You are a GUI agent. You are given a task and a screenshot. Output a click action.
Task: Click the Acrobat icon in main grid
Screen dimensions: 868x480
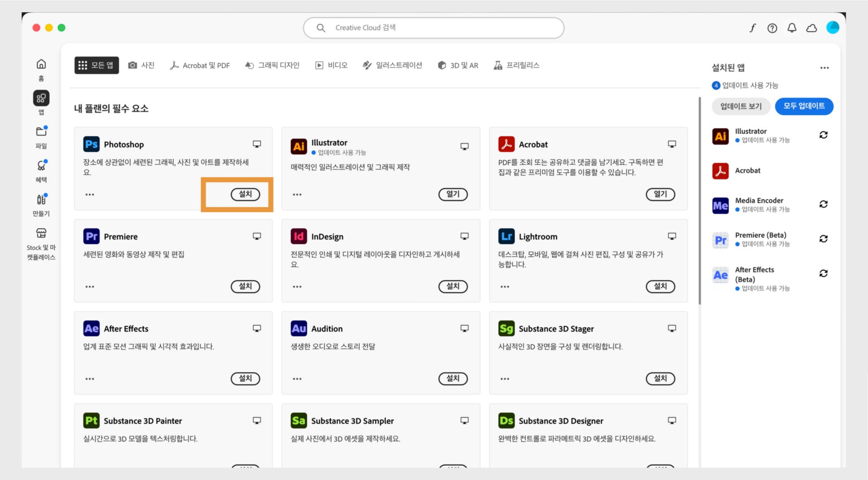pyautogui.click(x=506, y=144)
